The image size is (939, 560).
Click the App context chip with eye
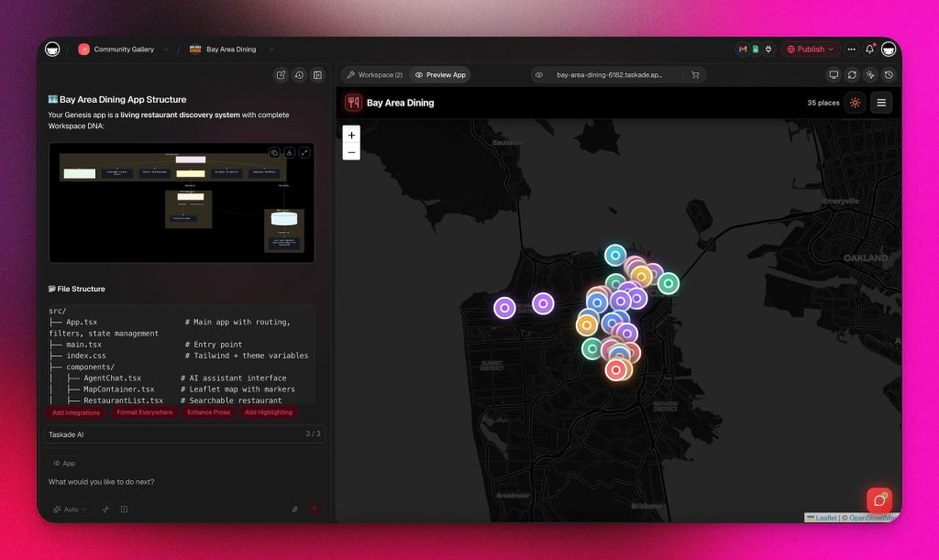click(x=64, y=463)
